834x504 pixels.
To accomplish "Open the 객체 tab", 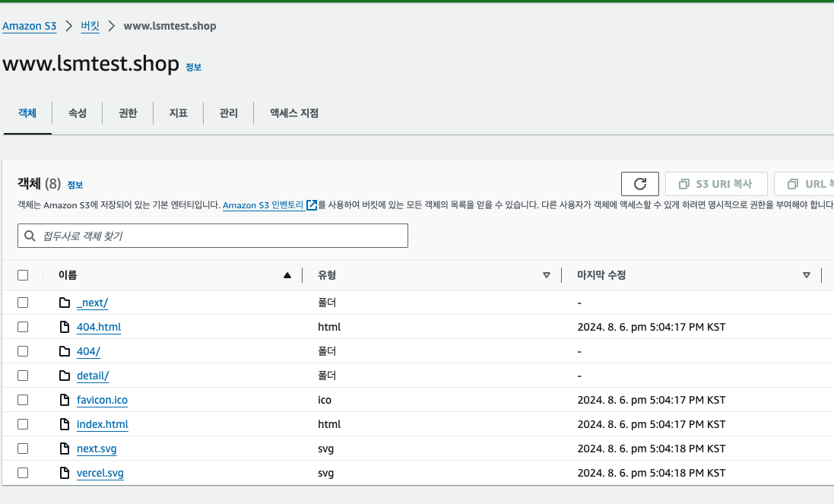I will point(27,113).
